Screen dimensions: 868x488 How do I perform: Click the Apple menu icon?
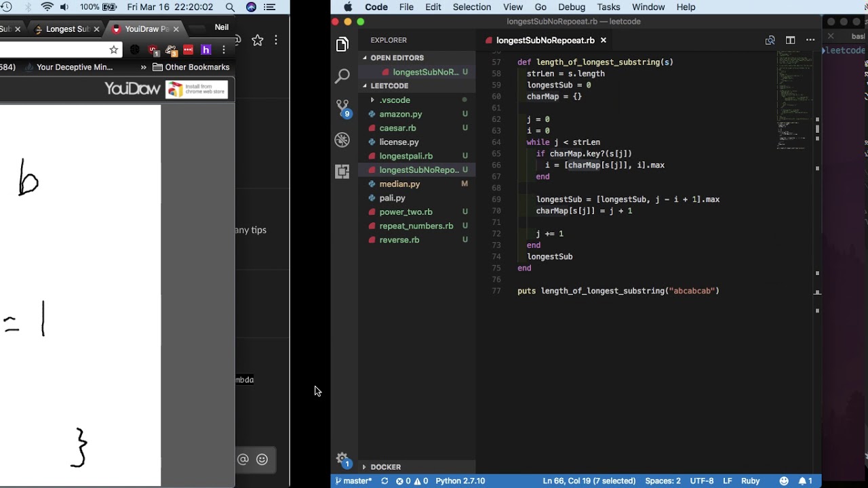(x=348, y=7)
